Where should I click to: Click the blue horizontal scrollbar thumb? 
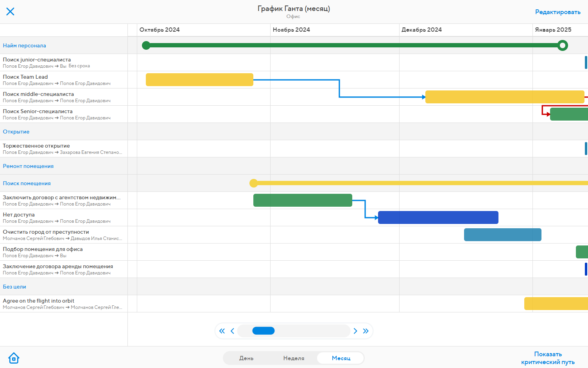click(264, 331)
